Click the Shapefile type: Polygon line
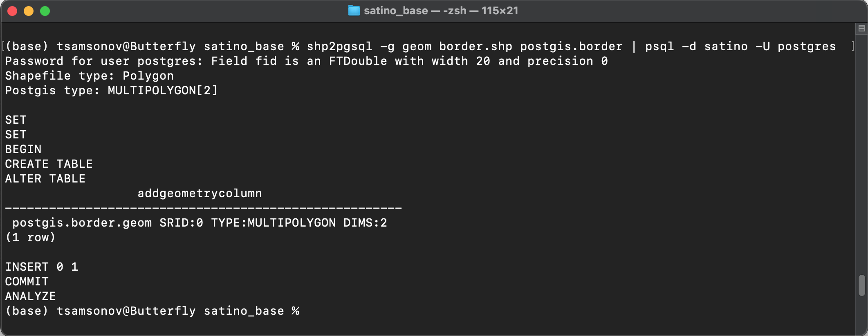The height and width of the screenshot is (336, 868). coord(89,76)
